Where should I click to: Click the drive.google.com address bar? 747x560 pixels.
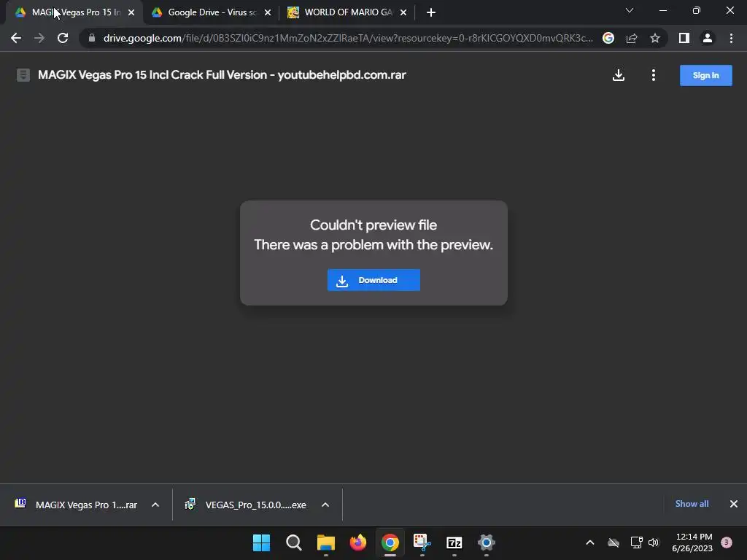pyautogui.click(x=348, y=38)
